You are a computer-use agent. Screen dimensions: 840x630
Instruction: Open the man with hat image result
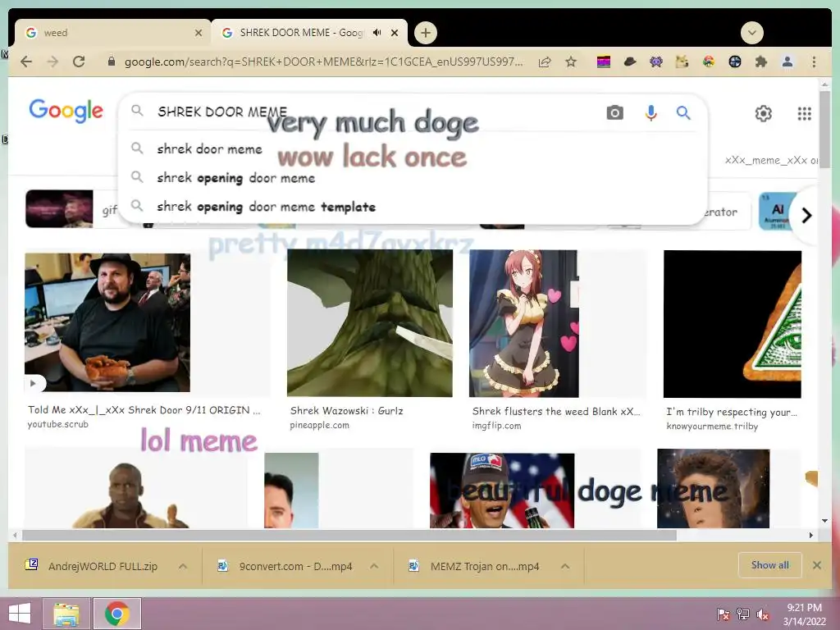107,322
